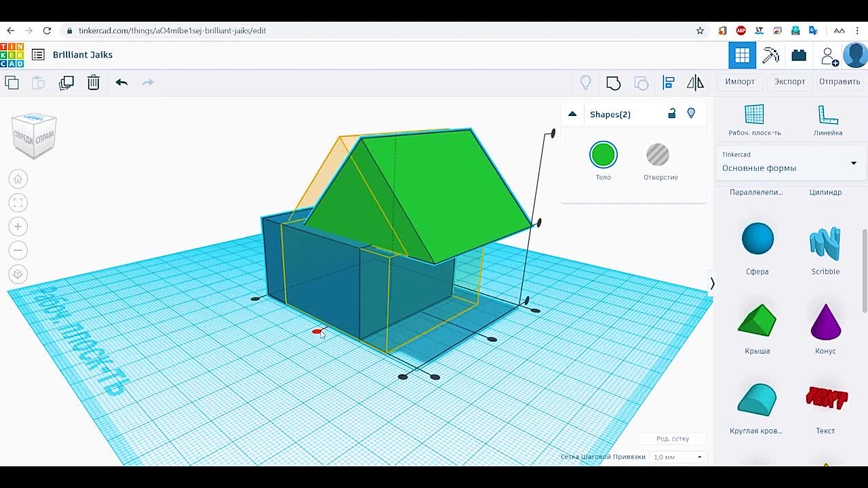Open the design gallery grid tab
Viewport: 868px width, 488px height.
[741, 55]
